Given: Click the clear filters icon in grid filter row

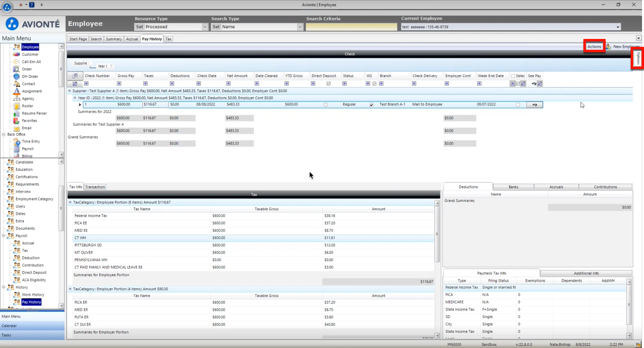Looking at the screenshot, I should pyautogui.click(x=75, y=84).
